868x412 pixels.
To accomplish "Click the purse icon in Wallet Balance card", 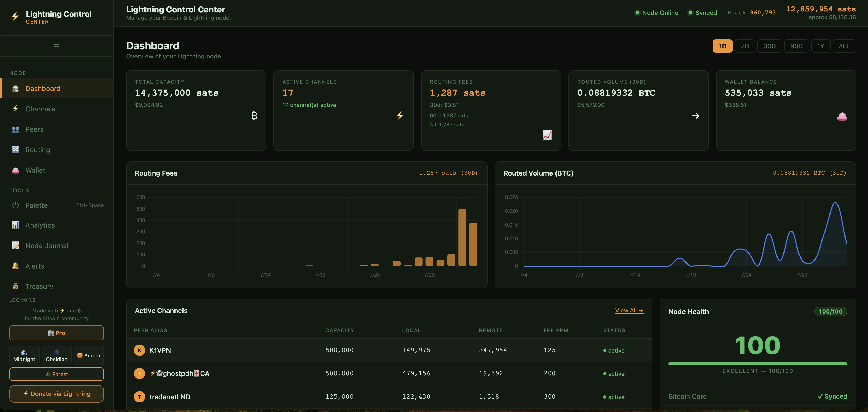I will click(x=842, y=117).
